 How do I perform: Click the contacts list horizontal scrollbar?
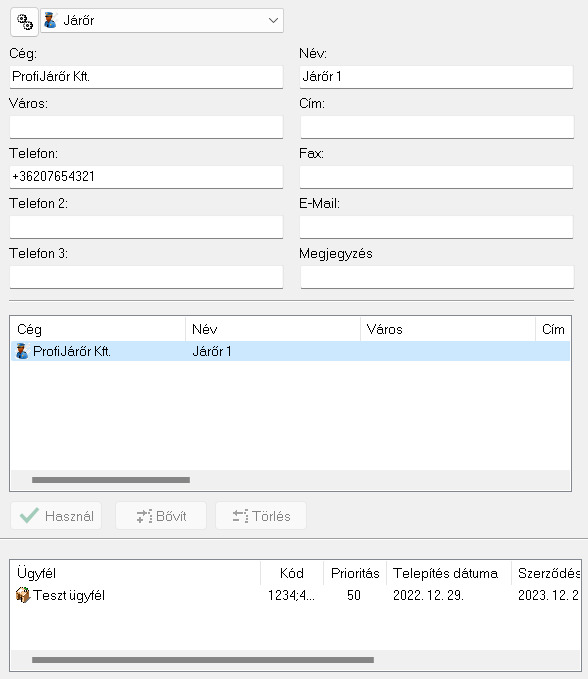pyautogui.click(x=111, y=480)
